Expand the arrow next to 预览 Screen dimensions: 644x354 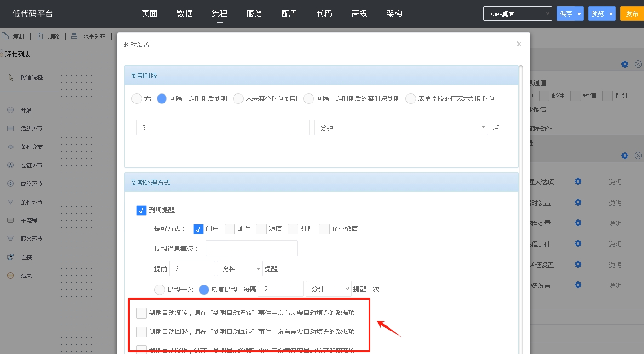click(611, 14)
